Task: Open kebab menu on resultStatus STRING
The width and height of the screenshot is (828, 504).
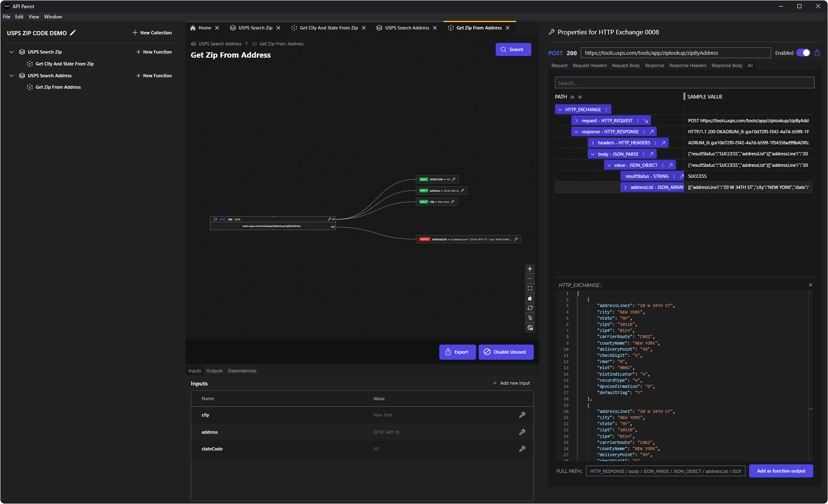Action: click(x=674, y=176)
